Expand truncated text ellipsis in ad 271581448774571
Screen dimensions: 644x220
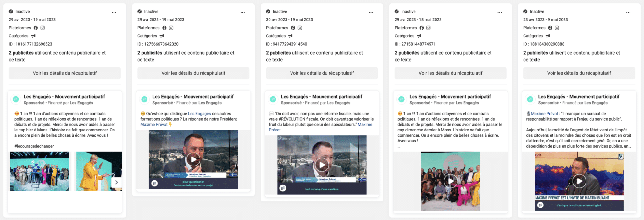coord(399,146)
